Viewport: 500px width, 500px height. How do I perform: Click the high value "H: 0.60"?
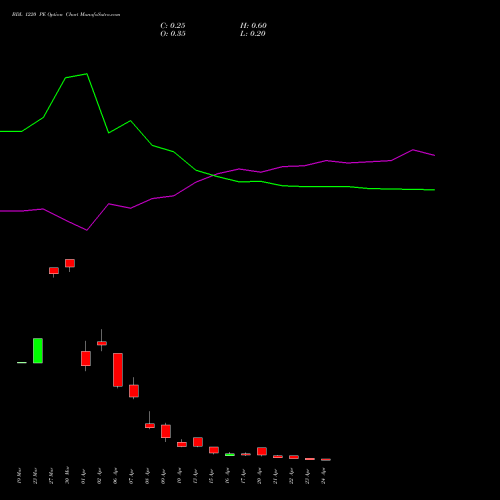(253, 26)
